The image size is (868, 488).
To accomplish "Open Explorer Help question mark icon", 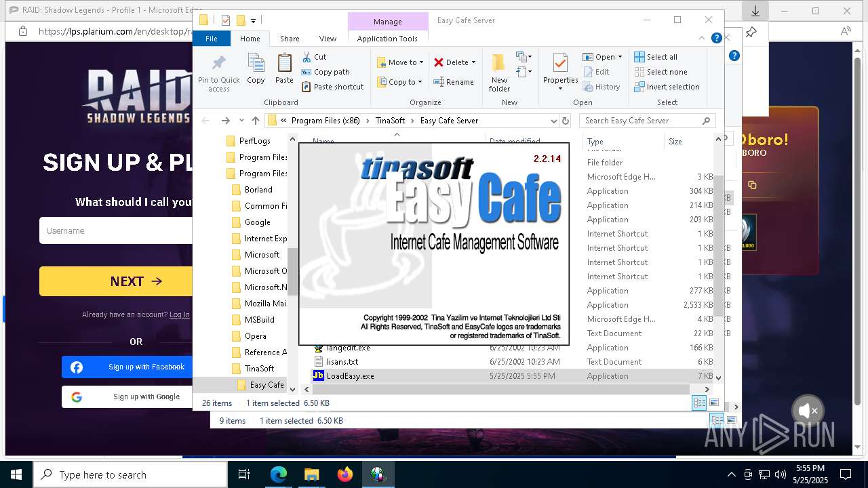I will [716, 39].
